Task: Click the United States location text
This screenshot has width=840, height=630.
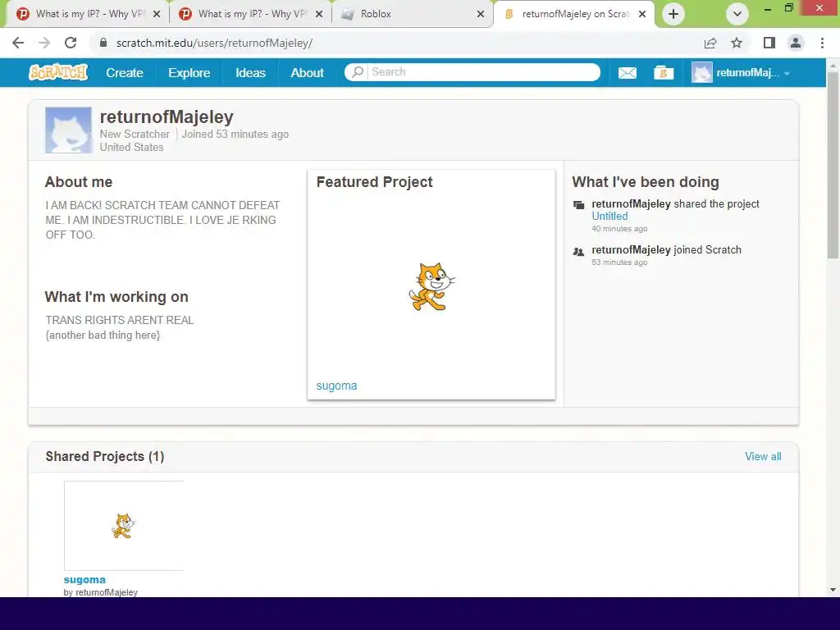Action: [x=132, y=147]
